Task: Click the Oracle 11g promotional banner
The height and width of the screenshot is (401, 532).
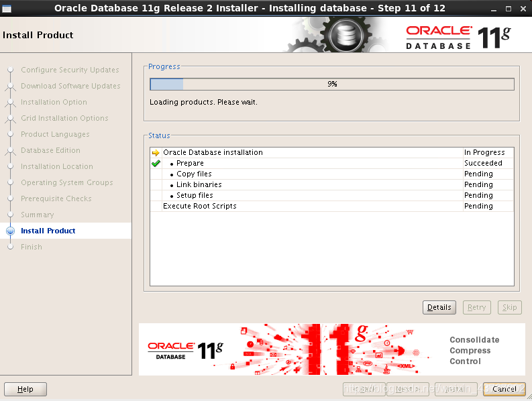Action: [332, 349]
